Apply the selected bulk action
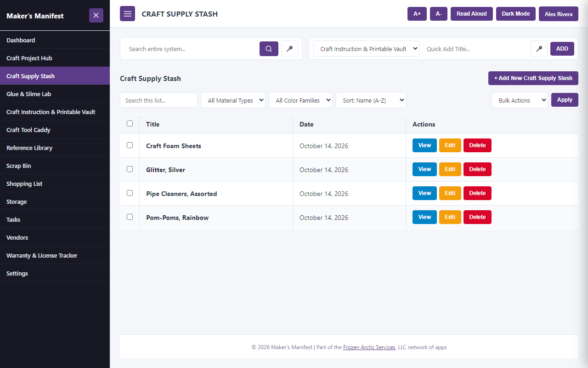 pyautogui.click(x=565, y=100)
